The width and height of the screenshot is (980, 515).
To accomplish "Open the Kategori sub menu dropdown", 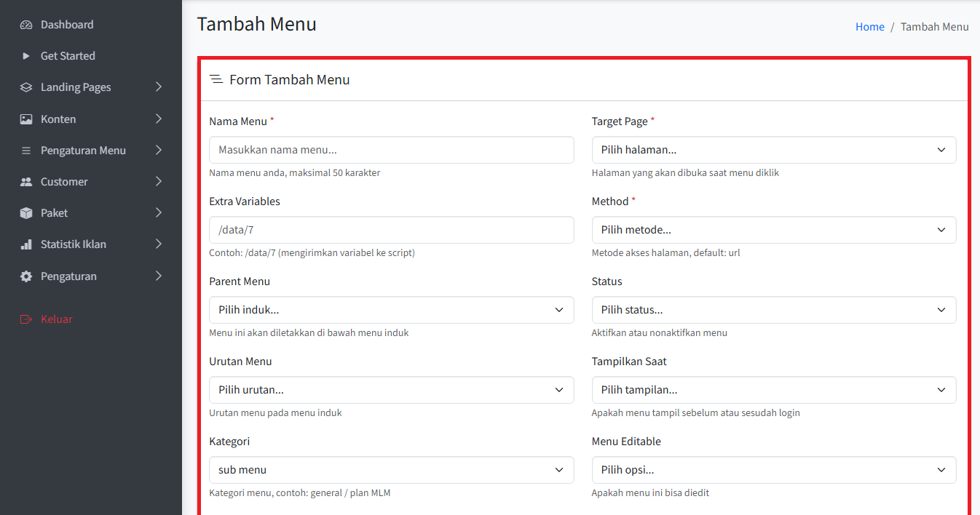I will pyautogui.click(x=391, y=470).
